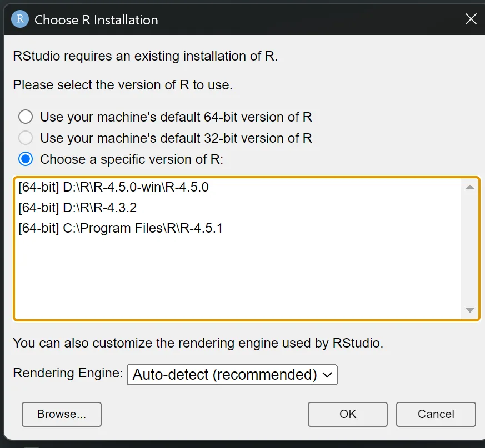
Task: Pick the D:\R\R-4.5.0-win\R-4.5.0 installation
Action: (x=237, y=187)
